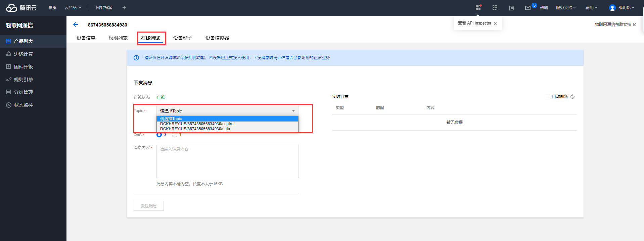
Task: Open the QR code scan icon
Action: click(x=495, y=8)
